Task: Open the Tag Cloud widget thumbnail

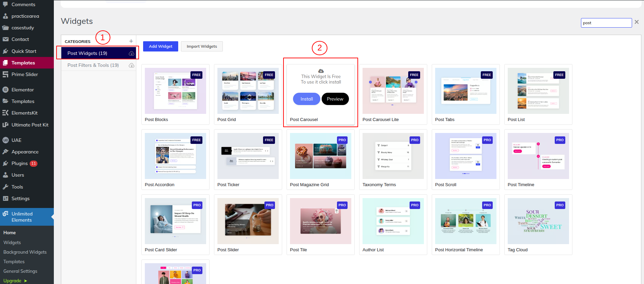Action: point(538,221)
